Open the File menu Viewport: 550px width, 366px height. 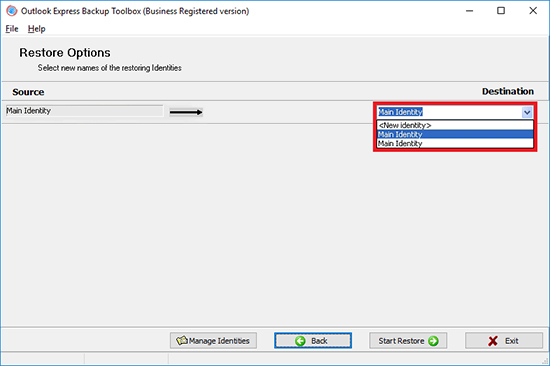(12, 29)
